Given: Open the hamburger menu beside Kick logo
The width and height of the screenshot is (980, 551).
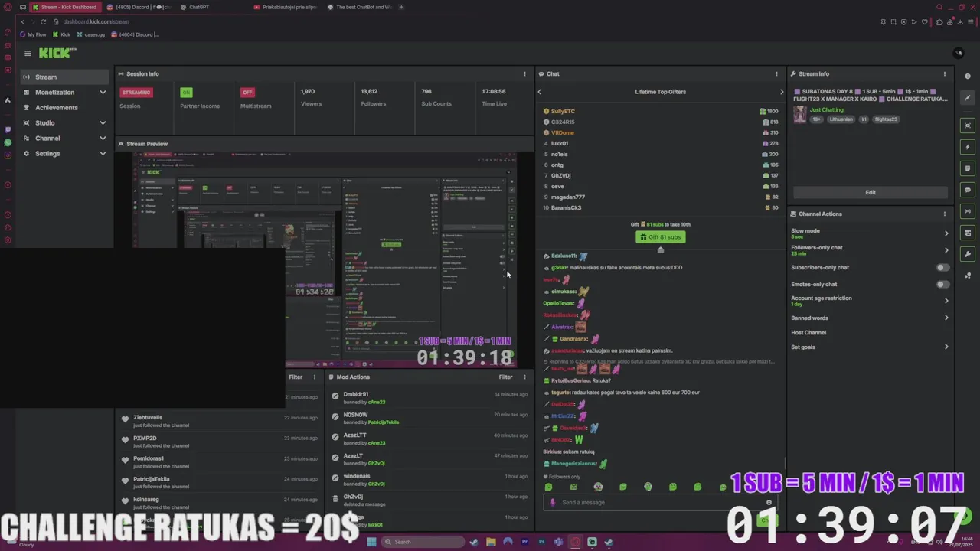Looking at the screenshot, I should pos(28,53).
